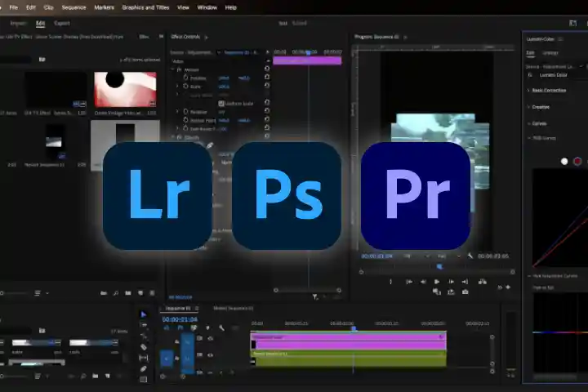588x392 pixels.
Task: Collapse Curves section in Lumetri Color
Action: [x=537, y=123]
